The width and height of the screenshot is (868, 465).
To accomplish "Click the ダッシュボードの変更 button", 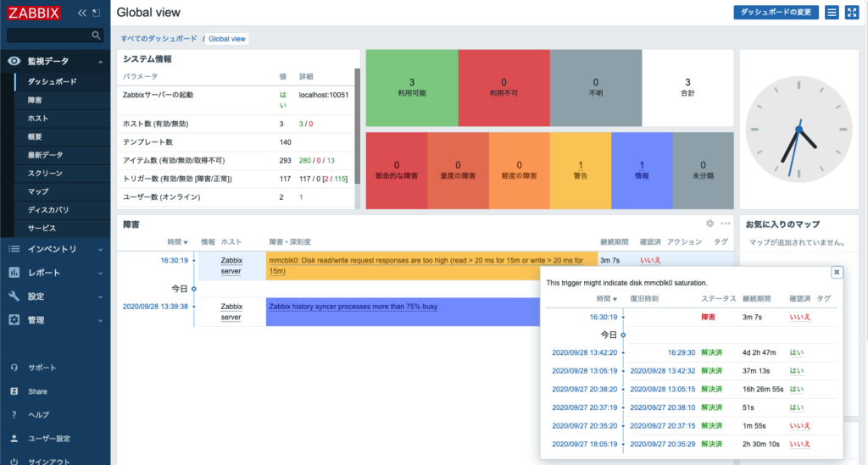I will (776, 12).
